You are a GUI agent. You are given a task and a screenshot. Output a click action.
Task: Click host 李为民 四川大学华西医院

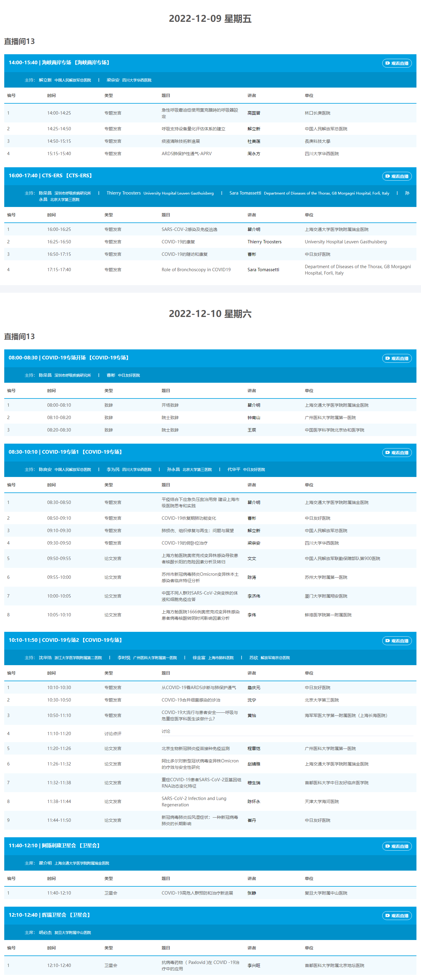pos(129,470)
